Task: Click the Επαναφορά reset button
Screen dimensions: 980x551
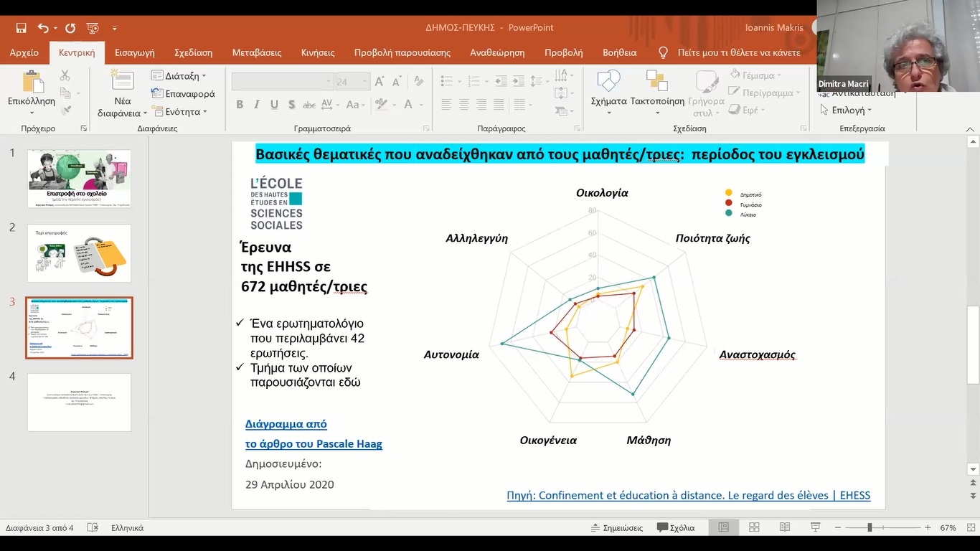Action: (x=183, y=93)
